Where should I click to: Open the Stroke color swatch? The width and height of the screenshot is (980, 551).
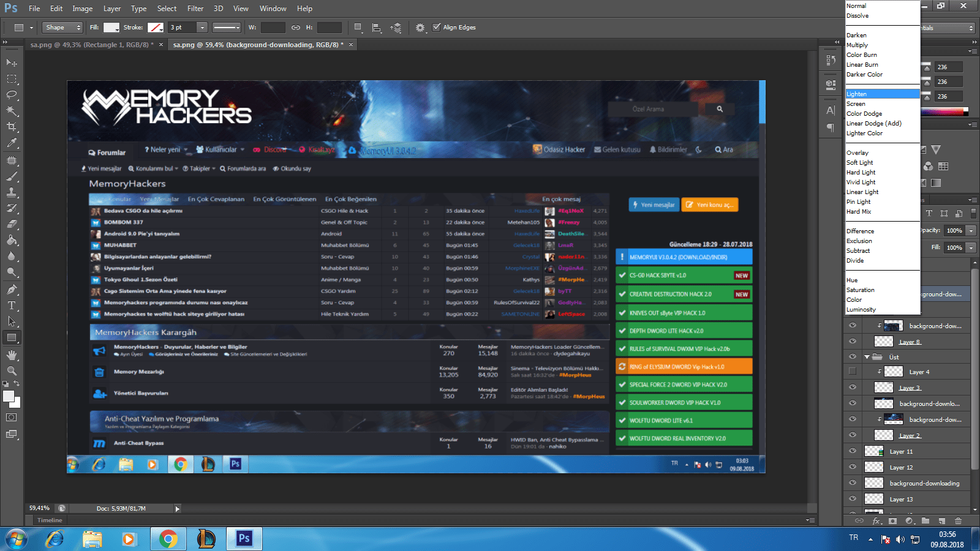(156, 28)
